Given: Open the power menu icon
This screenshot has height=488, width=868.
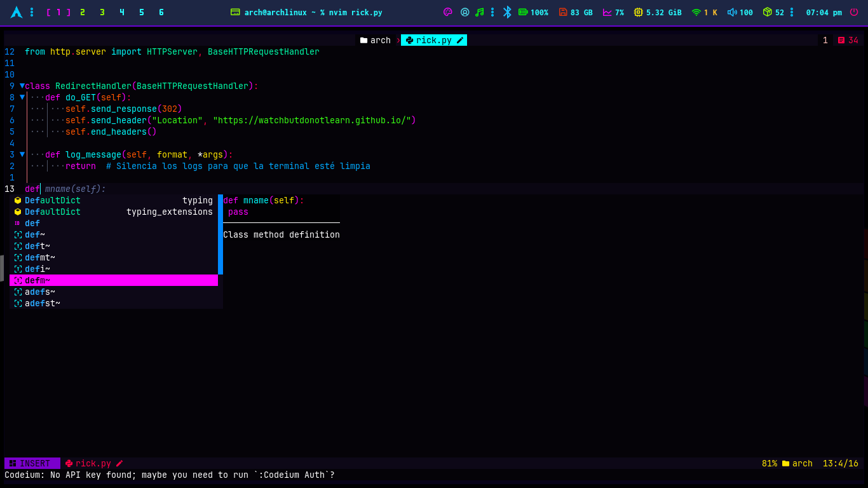Looking at the screenshot, I should (854, 12).
